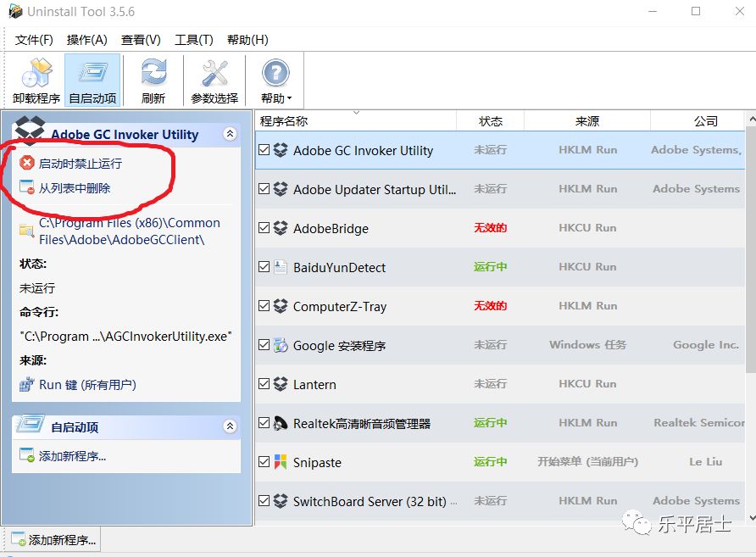756x557 pixels.
Task: Click the SwitchBoard Server row icon
Action: pos(281,501)
